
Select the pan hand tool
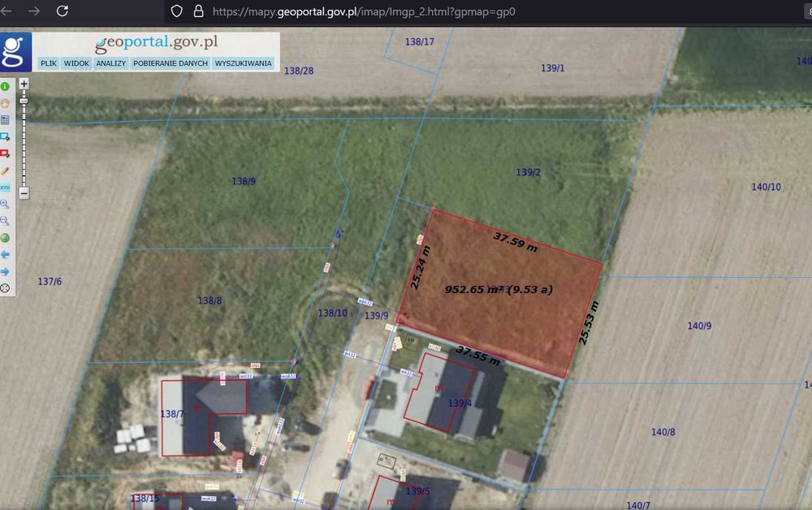[x=5, y=103]
